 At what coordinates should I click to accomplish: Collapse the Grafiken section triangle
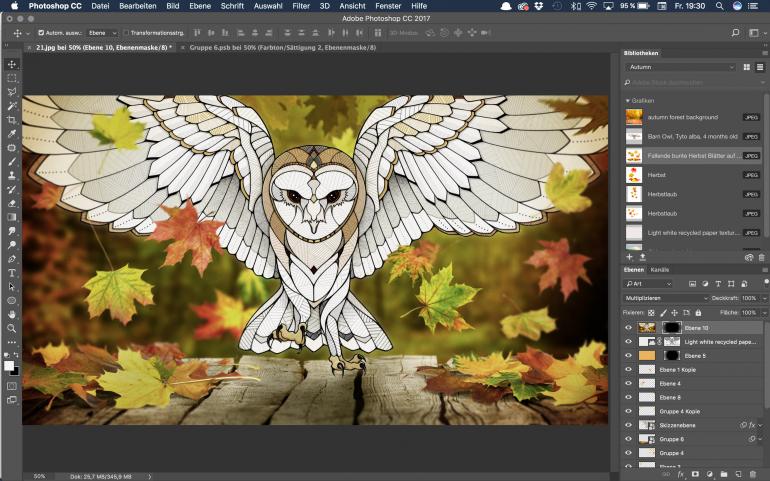point(628,100)
